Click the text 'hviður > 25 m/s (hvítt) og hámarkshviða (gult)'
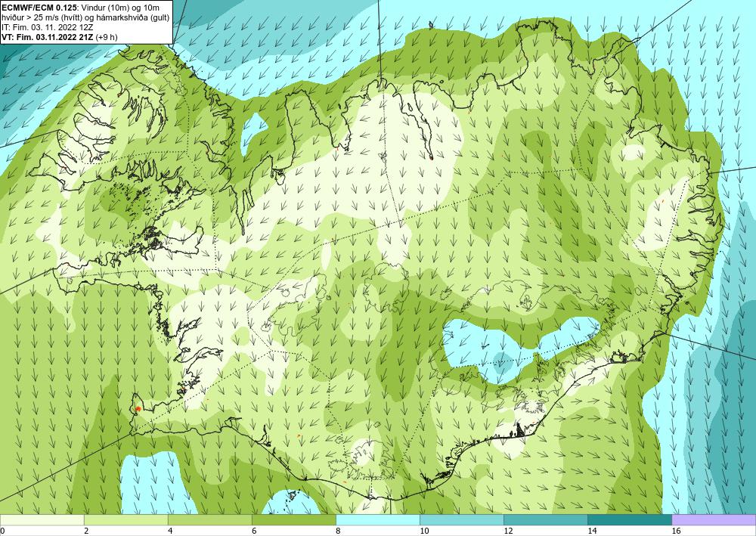 (85, 17)
